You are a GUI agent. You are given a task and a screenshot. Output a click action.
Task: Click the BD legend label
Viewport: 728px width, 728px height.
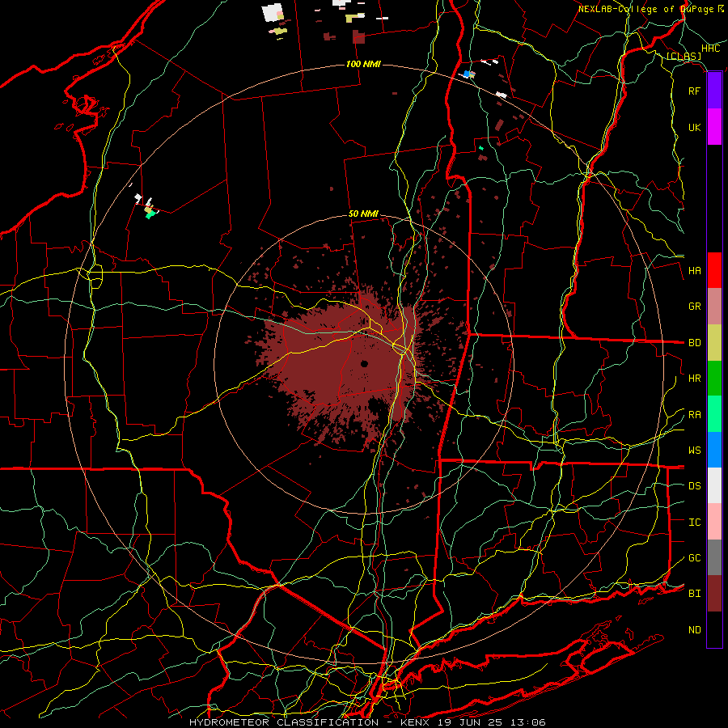click(x=695, y=343)
